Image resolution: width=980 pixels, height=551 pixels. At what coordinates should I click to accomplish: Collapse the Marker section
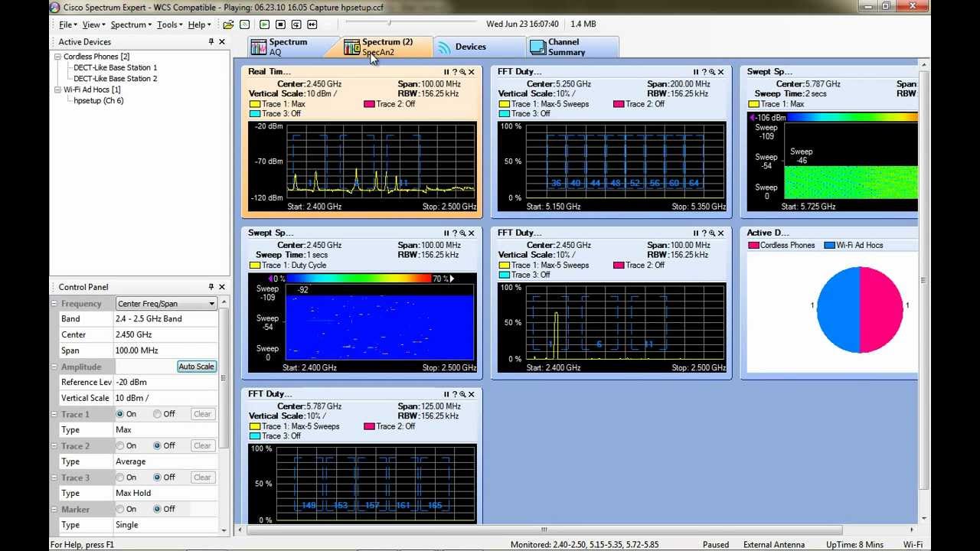54,509
